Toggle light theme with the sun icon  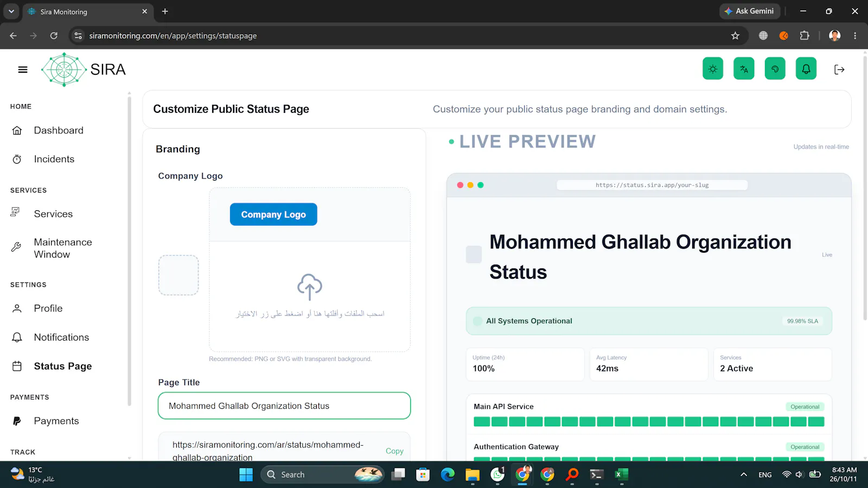pos(713,69)
